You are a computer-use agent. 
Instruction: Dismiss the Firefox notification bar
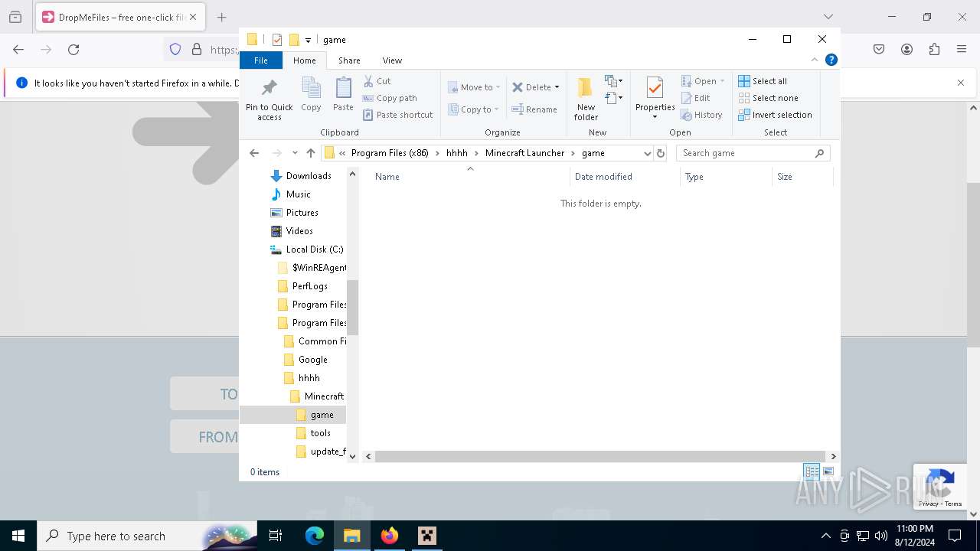pyautogui.click(x=961, y=83)
